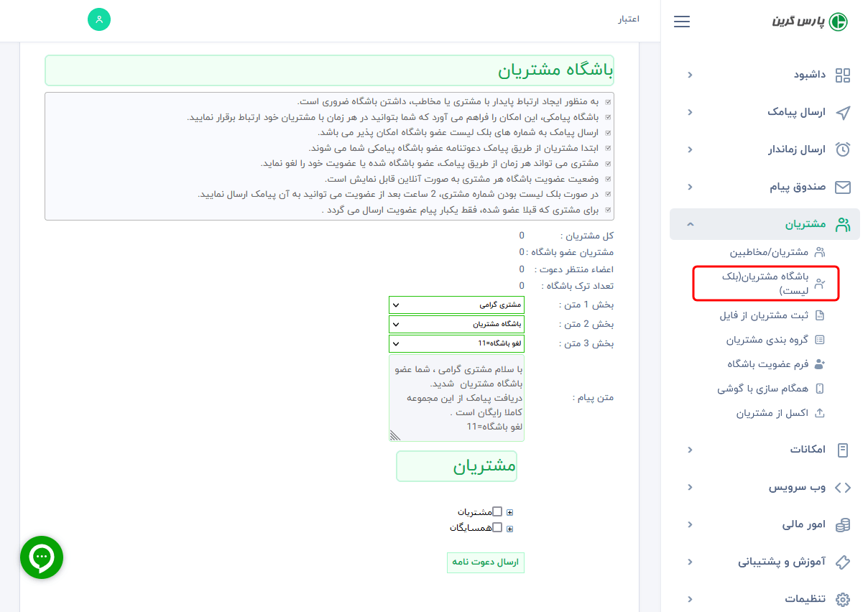Click the user profile icon in the top bar
Screen dimensions: 868x612
(x=99, y=19)
